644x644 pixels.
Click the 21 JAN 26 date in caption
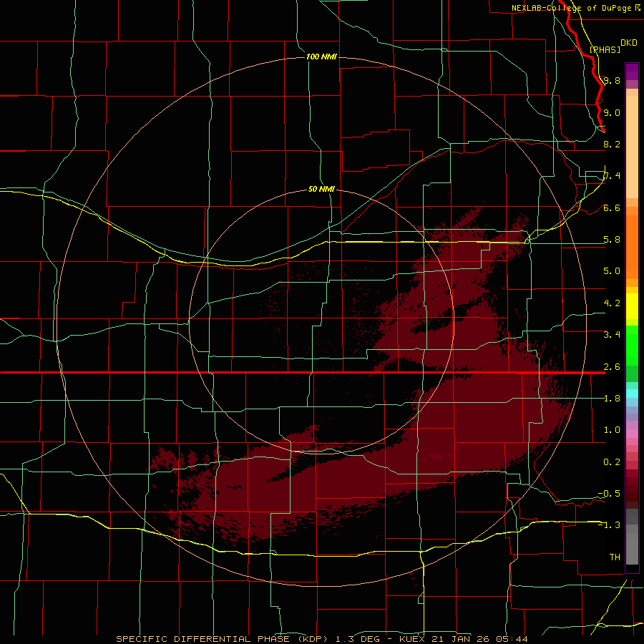pos(463,639)
